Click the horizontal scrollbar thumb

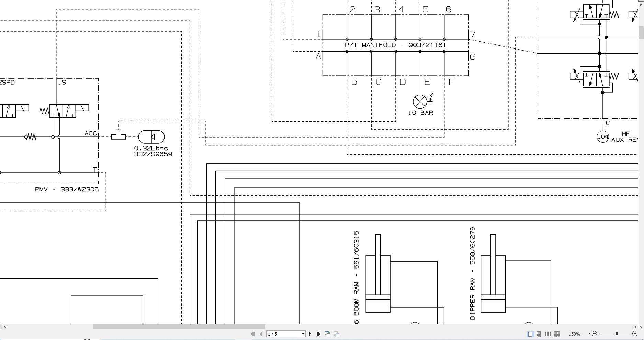pos(179,326)
